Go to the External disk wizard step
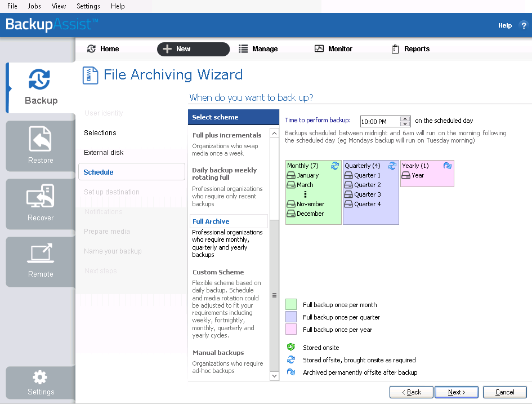Screen dimensions: 532x404 click(104, 153)
